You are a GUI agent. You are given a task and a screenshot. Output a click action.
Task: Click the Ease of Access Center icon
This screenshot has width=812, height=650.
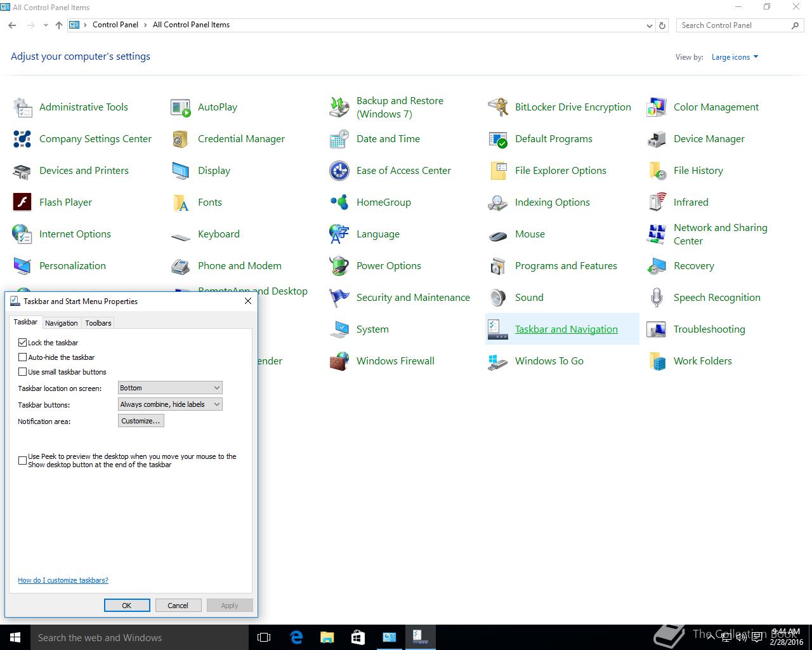coord(339,171)
